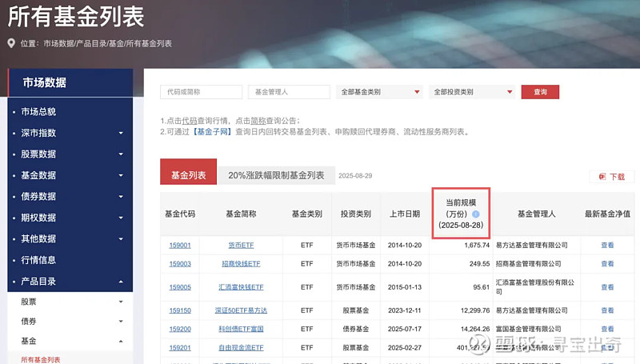
Task: Click 查看 in the 159200 row
Action: tap(607, 329)
